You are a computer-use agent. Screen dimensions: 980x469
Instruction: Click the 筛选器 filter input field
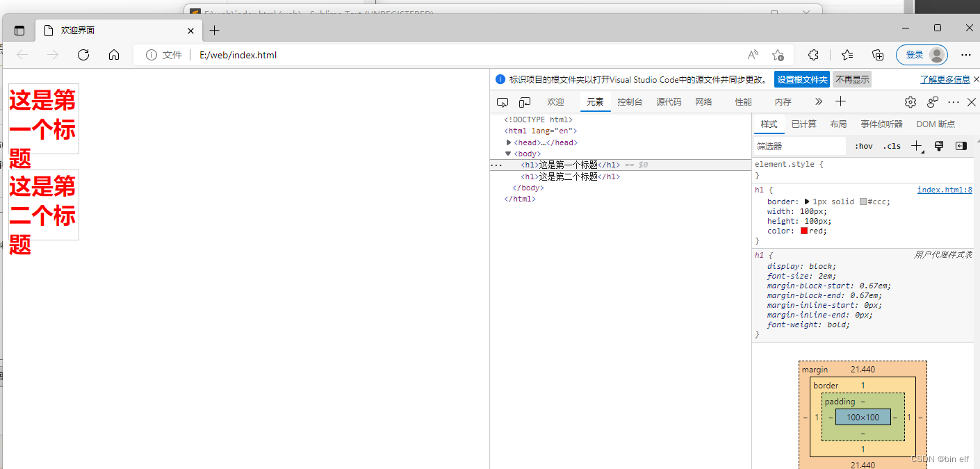[x=799, y=146]
